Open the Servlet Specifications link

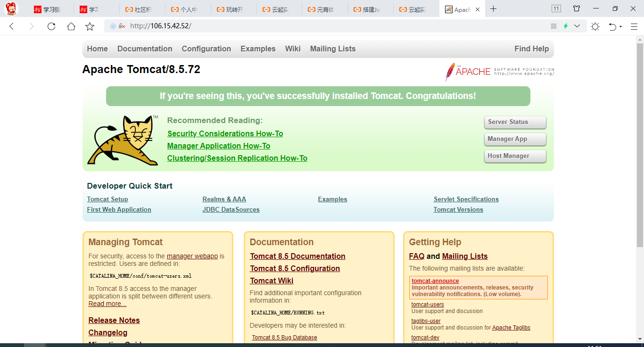click(466, 199)
